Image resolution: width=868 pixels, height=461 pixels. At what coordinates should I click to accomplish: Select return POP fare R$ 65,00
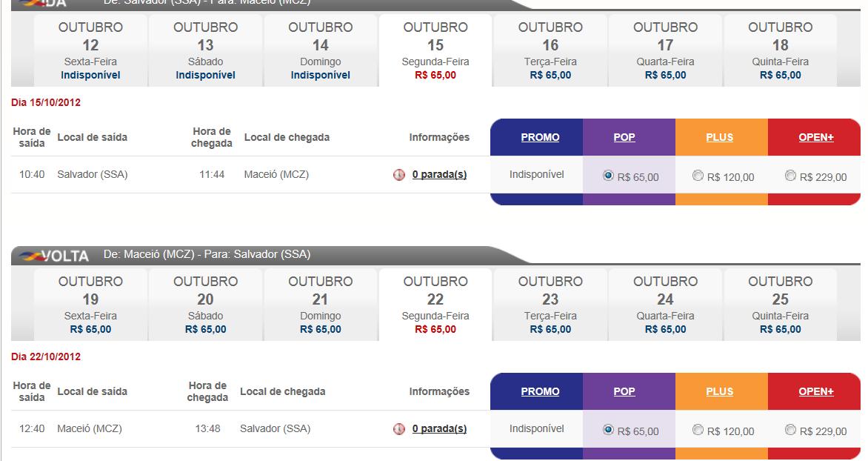pos(609,430)
